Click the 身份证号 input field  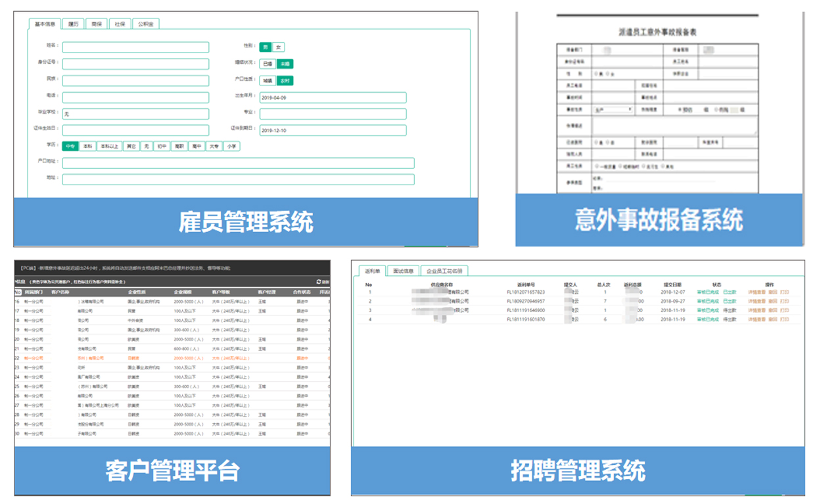click(x=135, y=64)
